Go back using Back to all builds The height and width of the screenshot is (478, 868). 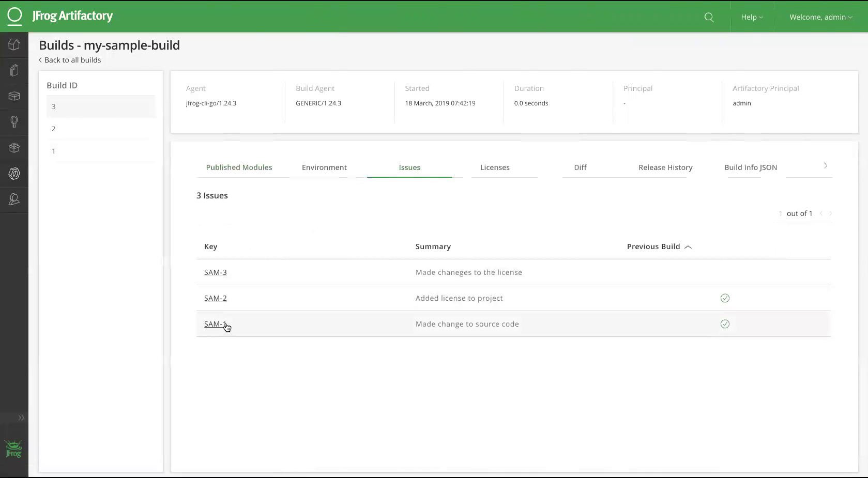click(70, 60)
